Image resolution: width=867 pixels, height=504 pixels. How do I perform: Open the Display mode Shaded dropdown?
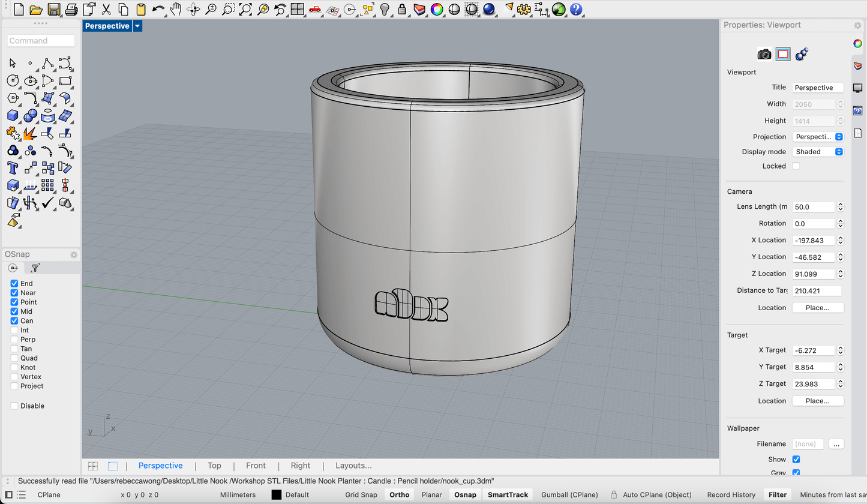coord(818,152)
